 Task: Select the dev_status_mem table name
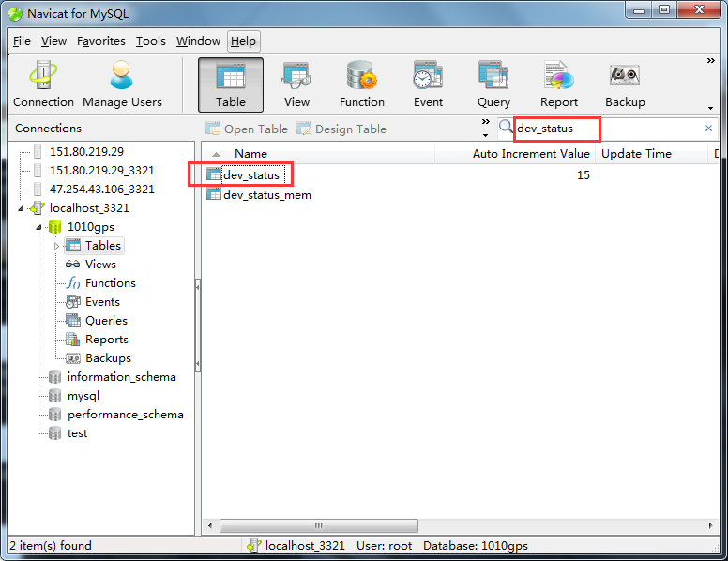(x=267, y=194)
